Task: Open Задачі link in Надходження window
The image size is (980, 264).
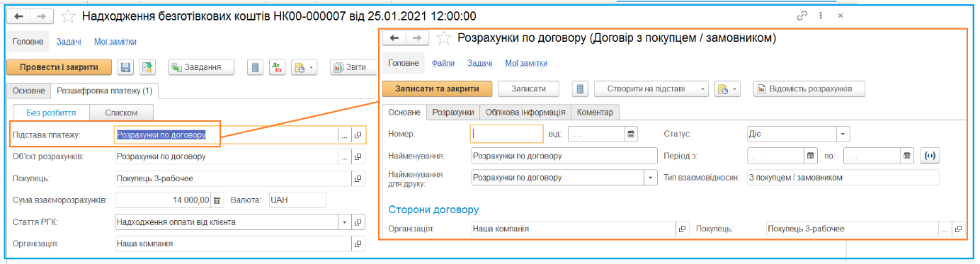Action: 68,42
